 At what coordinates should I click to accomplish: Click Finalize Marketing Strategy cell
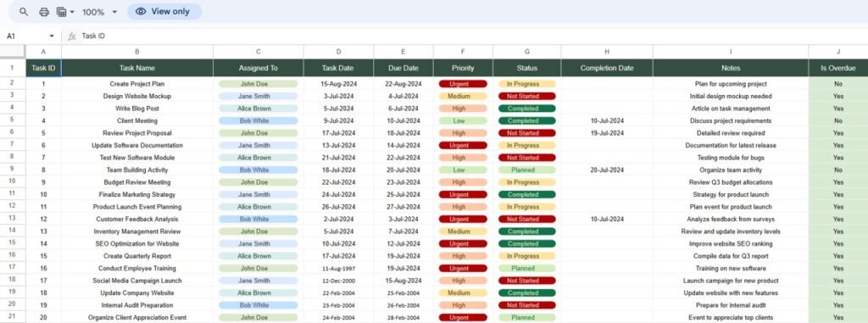coord(137,194)
